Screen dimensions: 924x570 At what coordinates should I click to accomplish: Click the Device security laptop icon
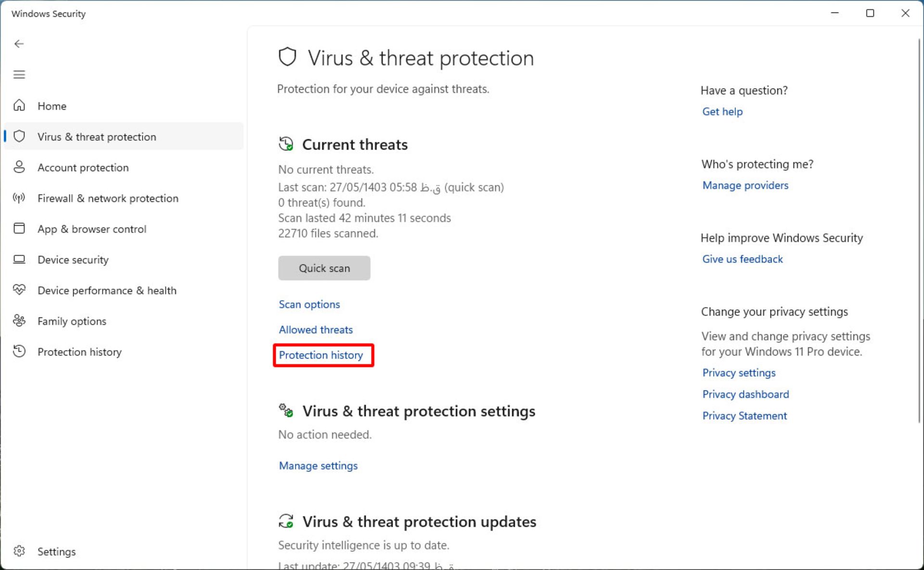[19, 259]
